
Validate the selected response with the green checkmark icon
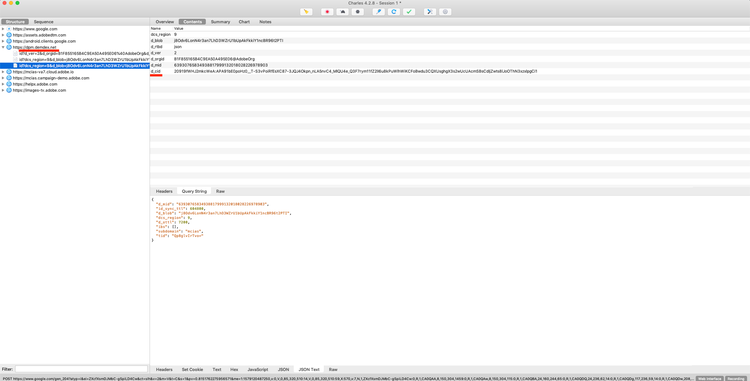[409, 12]
